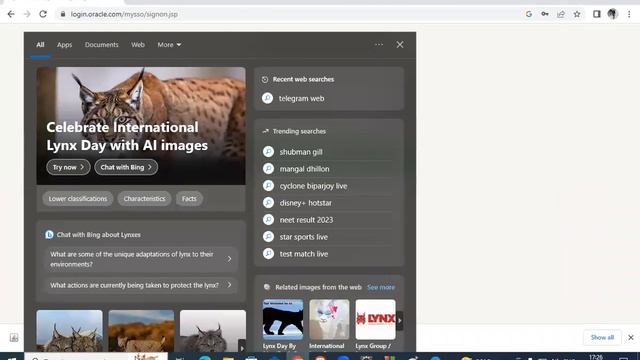Click the search icon beside shubman gill
The width and height of the screenshot is (640, 360).
click(268, 152)
